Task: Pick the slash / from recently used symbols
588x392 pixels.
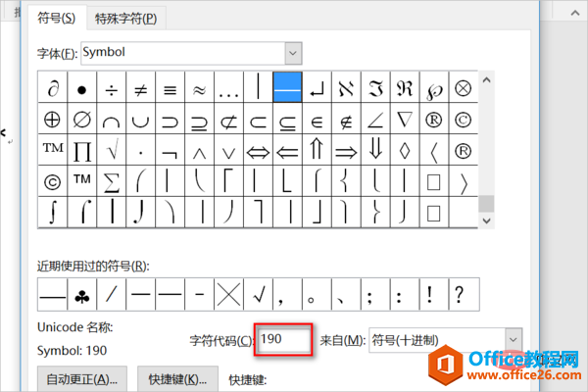Action: [x=112, y=294]
